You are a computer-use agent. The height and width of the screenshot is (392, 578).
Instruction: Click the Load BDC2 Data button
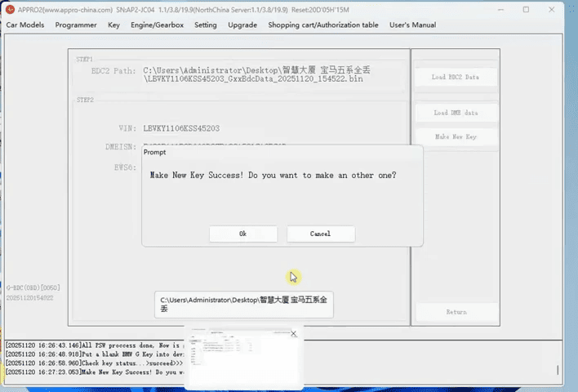point(456,78)
